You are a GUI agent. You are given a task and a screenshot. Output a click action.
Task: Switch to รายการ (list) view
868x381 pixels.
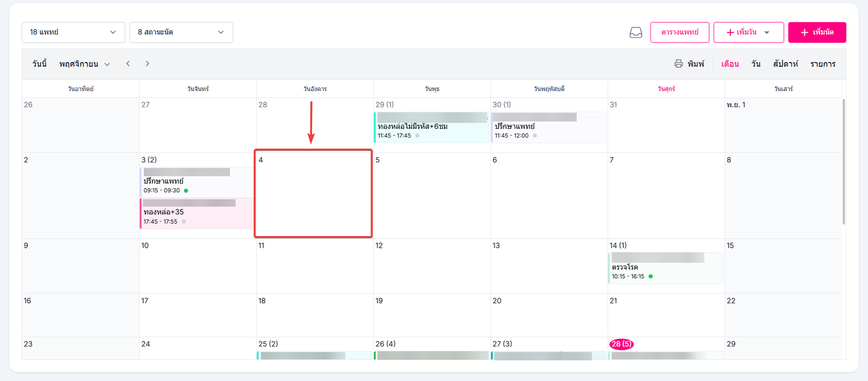click(x=823, y=64)
